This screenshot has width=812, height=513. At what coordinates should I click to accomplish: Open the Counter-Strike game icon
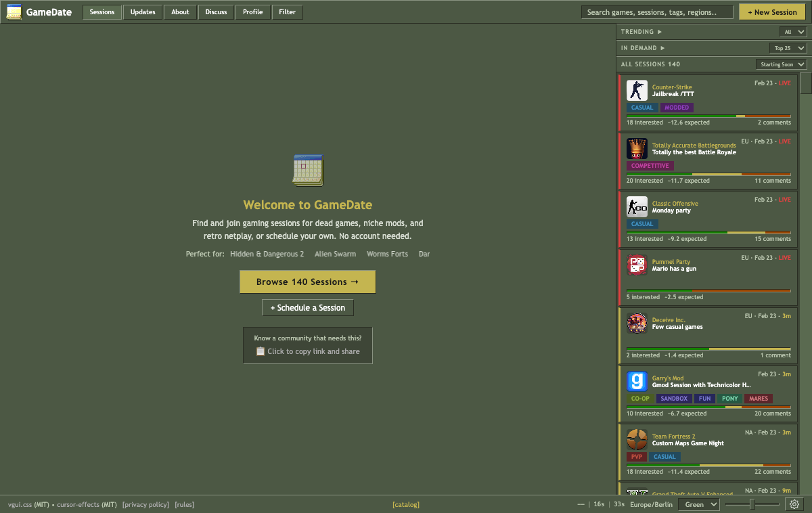tap(637, 90)
